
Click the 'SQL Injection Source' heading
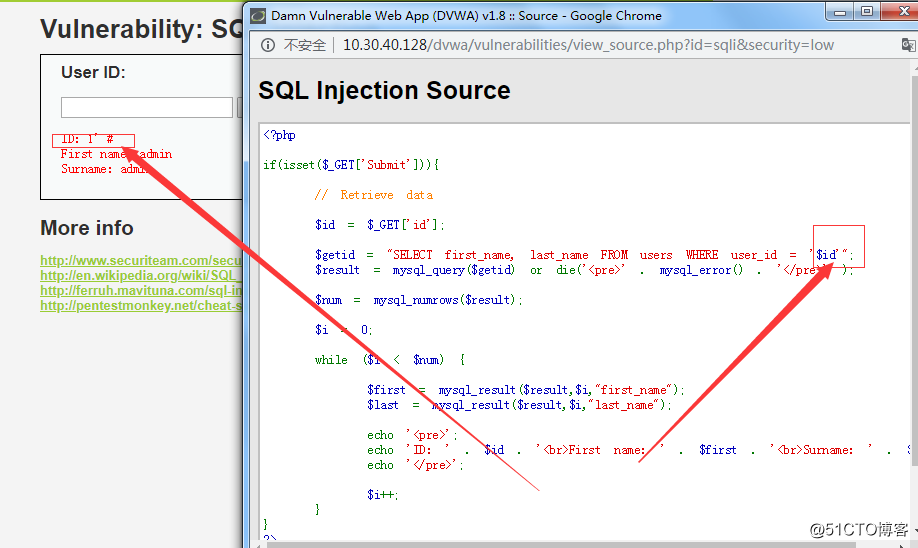click(x=385, y=90)
